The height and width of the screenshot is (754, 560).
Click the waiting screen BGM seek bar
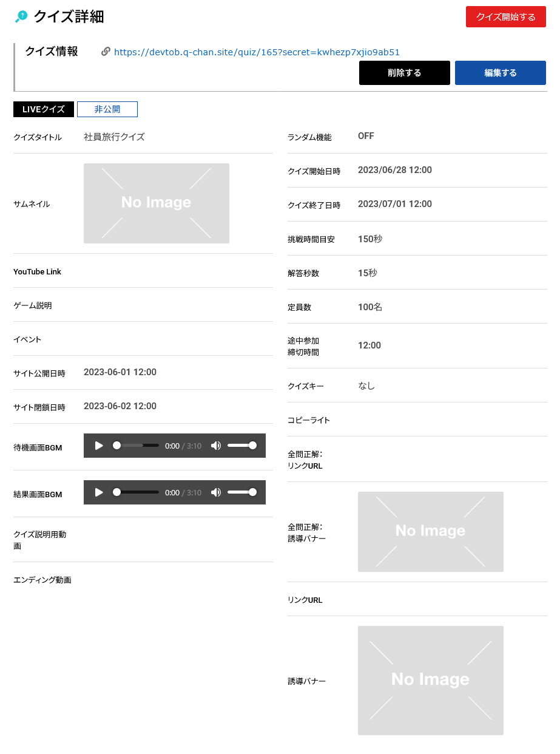click(x=138, y=446)
